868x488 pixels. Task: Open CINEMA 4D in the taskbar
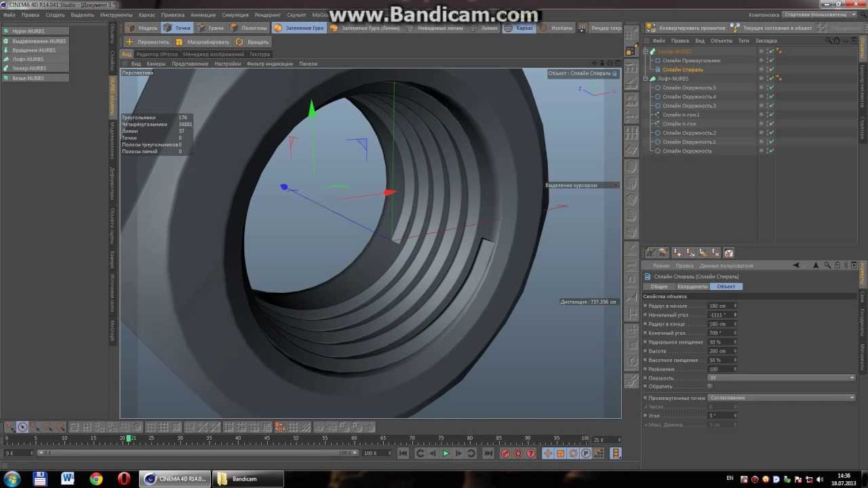click(x=175, y=479)
